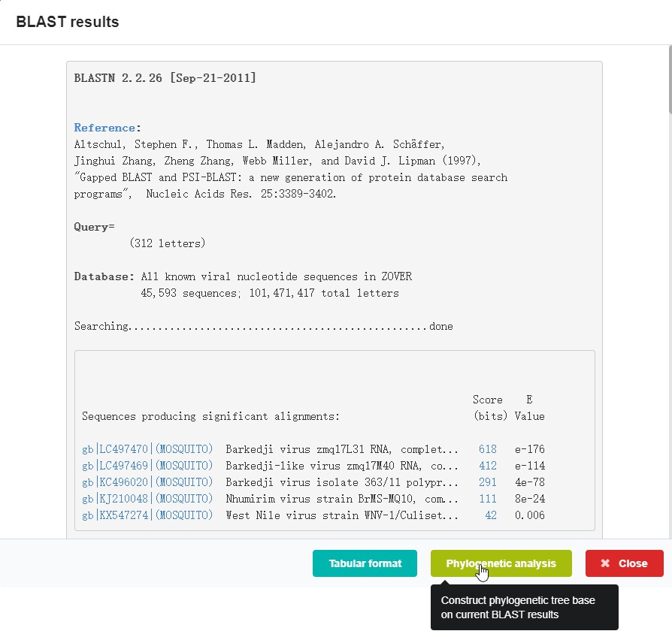The width and height of the screenshot is (672, 637).
Task: Open the blue Reference link
Action: (x=104, y=128)
